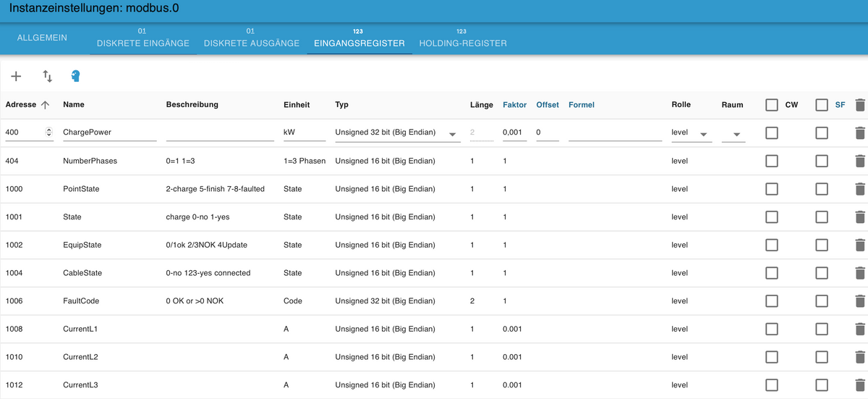Click the CurrentL2 name cell
The height and width of the screenshot is (399, 868).
click(80, 357)
